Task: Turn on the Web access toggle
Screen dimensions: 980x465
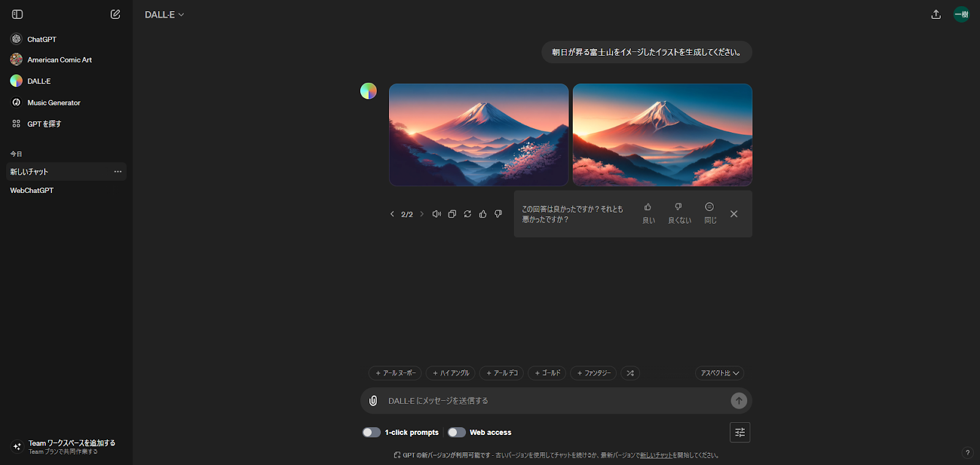Action: (456, 433)
